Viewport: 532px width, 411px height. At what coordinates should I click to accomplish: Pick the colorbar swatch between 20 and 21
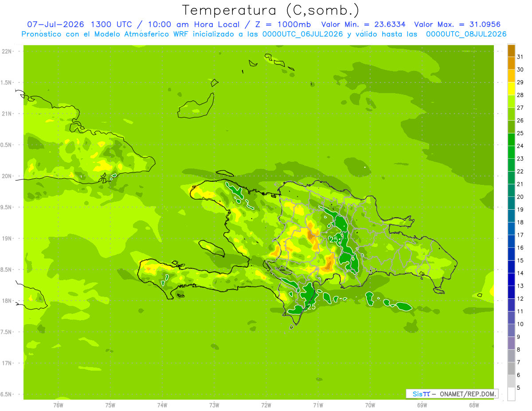click(x=511, y=191)
